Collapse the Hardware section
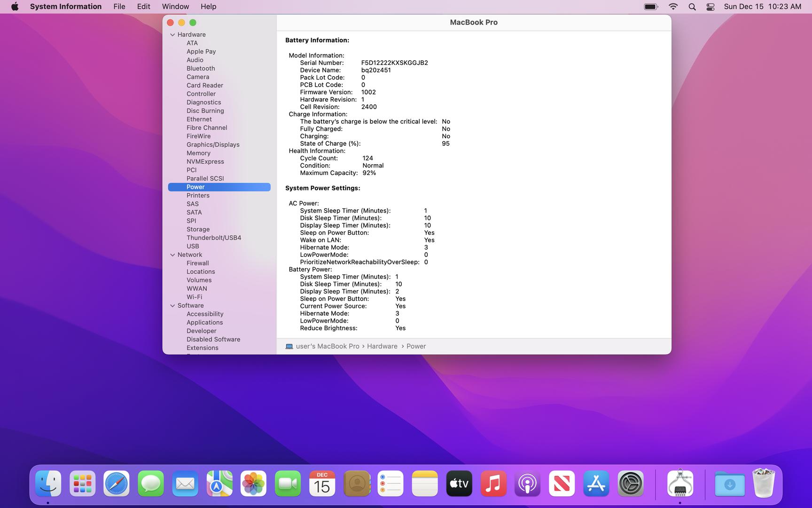Viewport: 812px width, 508px height. point(172,35)
